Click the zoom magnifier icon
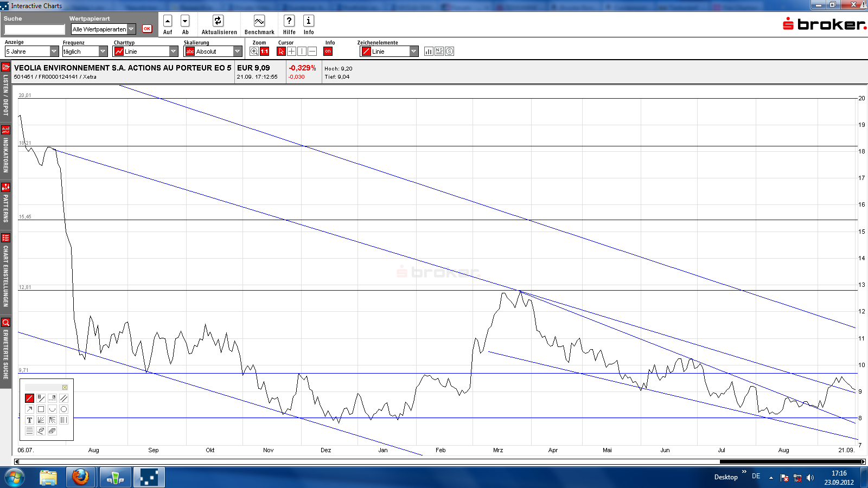This screenshot has height=488, width=868. pos(254,52)
